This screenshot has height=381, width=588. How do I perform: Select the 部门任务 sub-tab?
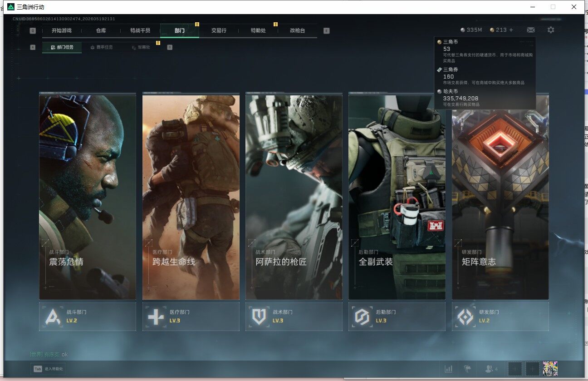pyautogui.click(x=62, y=47)
